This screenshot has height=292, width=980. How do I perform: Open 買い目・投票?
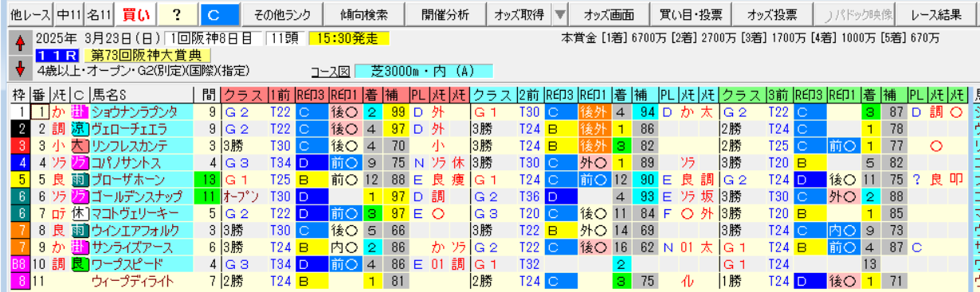(691, 14)
